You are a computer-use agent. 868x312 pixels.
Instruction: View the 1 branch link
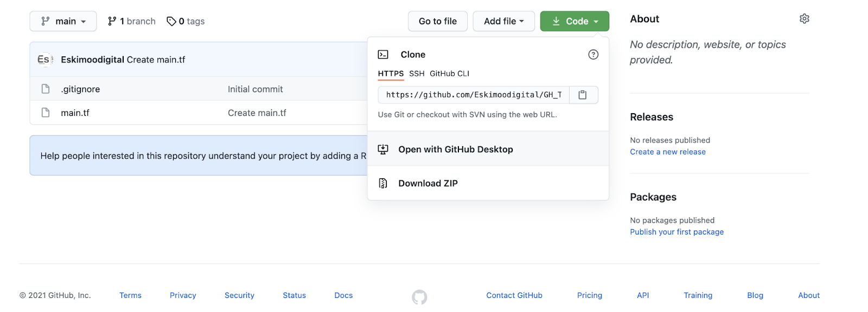(132, 21)
